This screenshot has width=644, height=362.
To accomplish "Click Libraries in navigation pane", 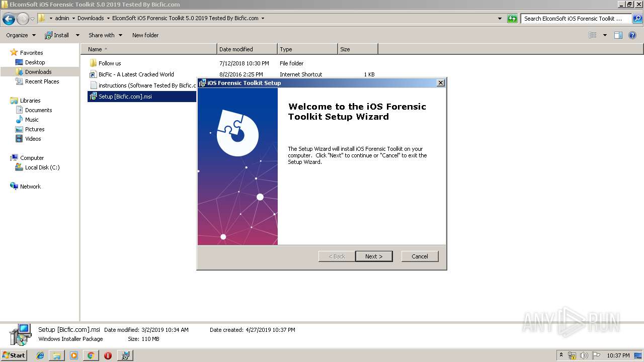I will click(30, 101).
